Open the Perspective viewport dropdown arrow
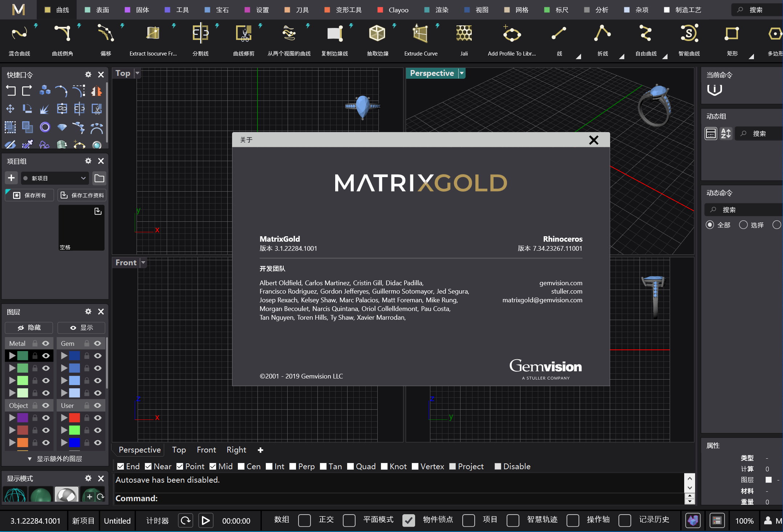This screenshot has height=532, width=783. point(462,73)
